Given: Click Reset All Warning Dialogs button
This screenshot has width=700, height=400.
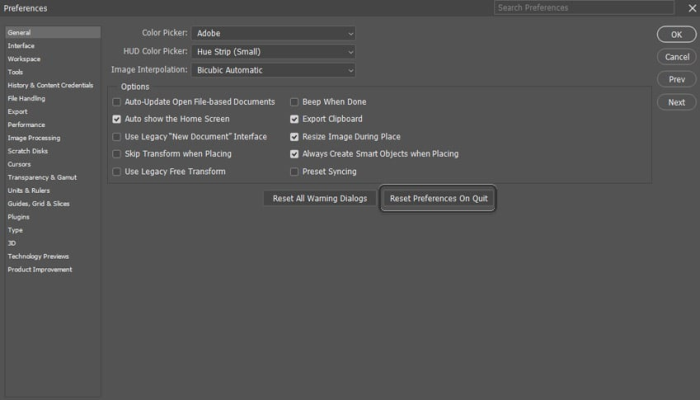Looking at the screenshot, I should (x=320, y=199).
